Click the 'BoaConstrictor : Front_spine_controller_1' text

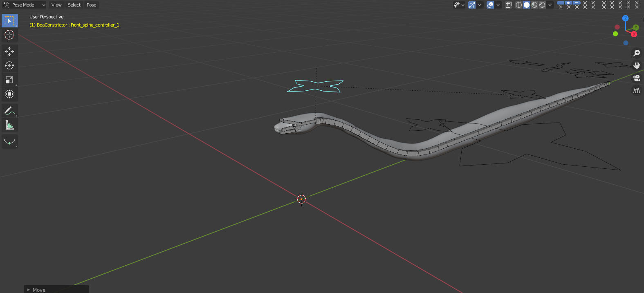click(78, 25)
